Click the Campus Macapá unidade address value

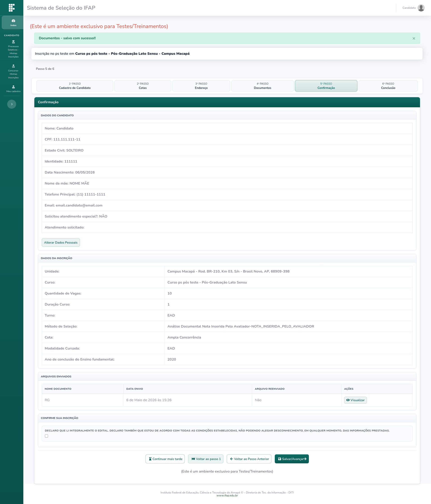point(228,271)
